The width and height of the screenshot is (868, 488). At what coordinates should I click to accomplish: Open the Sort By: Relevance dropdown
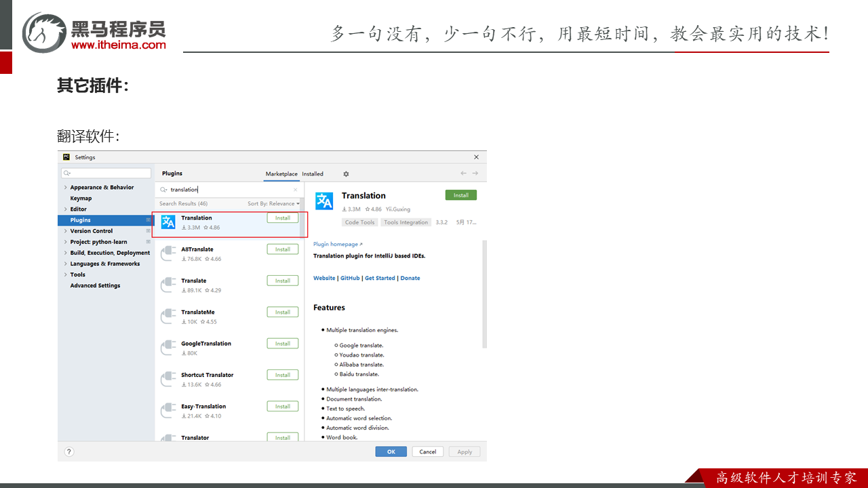click(x=273, y=203)
